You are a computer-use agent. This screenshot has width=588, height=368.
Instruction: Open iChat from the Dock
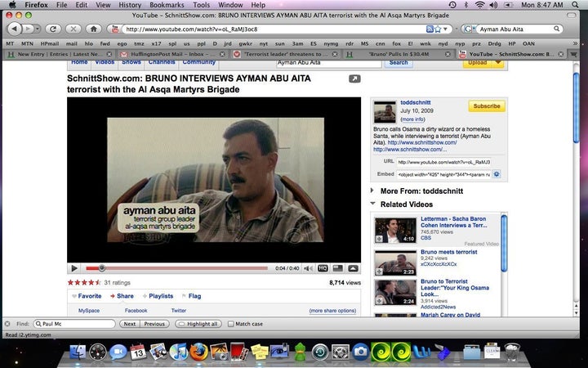coord(118,352)
